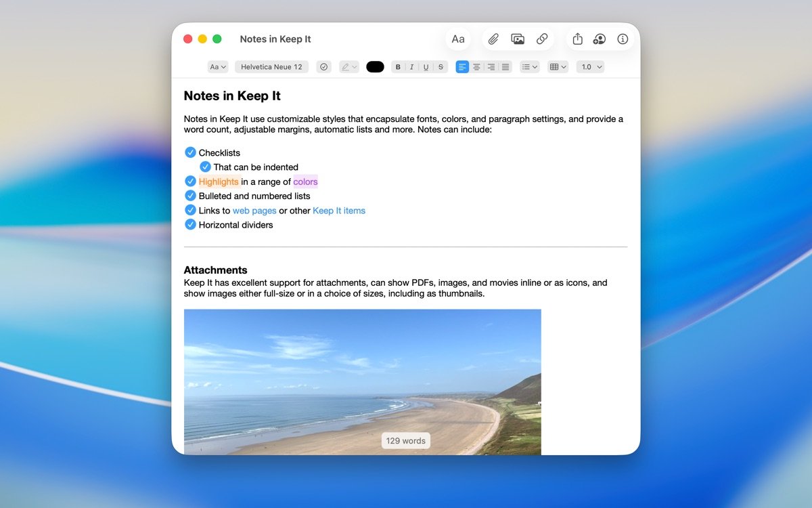Open the Aa format dropdown in format bar
Image resolution: width=812 pixels, height=508 pixels.
(217, 66)
